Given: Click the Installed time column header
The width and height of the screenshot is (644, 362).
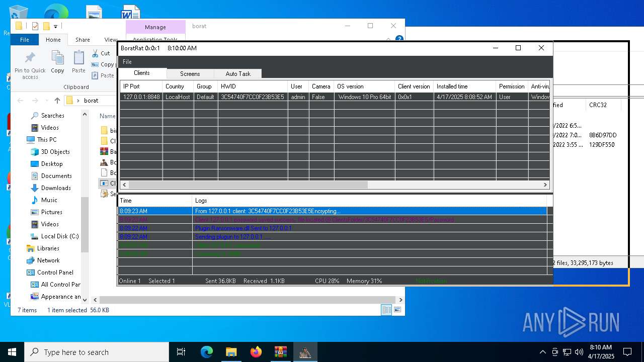Looking at the screenshot, I should tap(464, 86).
